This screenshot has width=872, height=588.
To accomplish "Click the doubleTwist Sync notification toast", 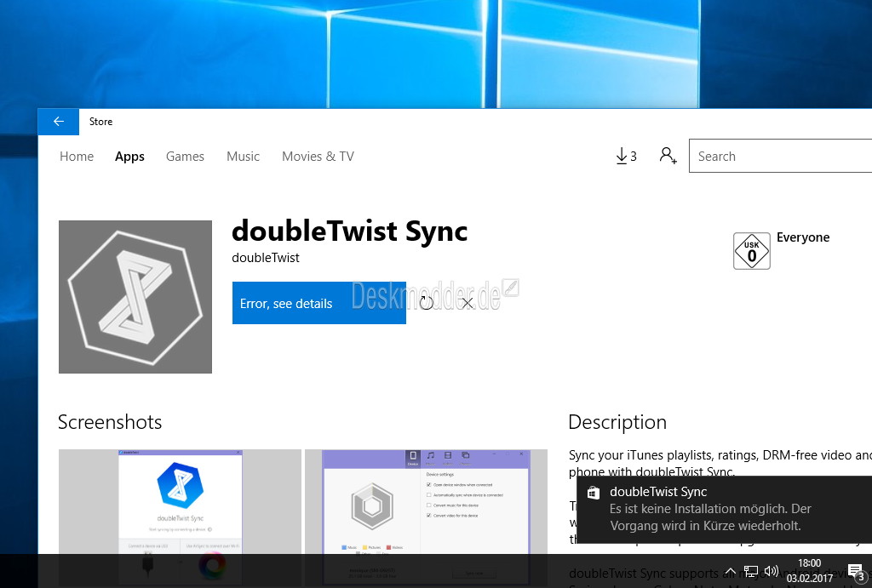I will pos(724,509).
